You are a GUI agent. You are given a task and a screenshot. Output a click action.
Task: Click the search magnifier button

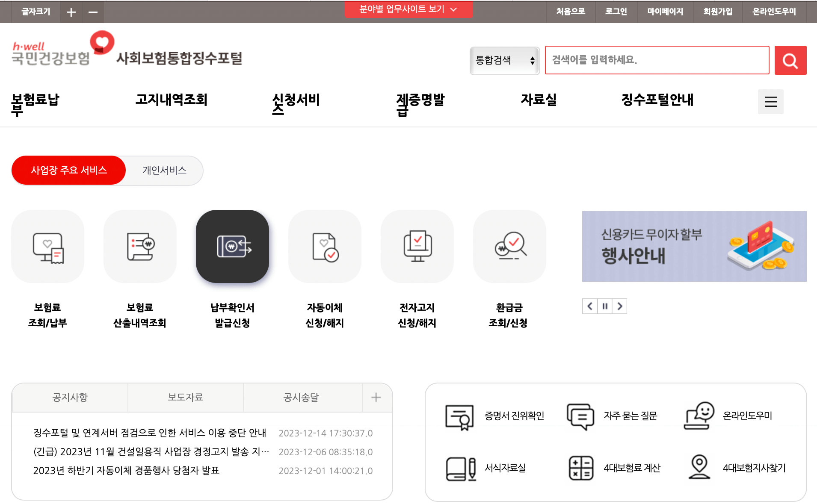[790, 60]
